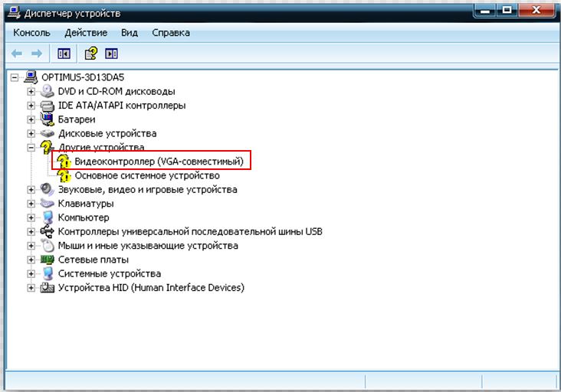The height and width of the screenshot is (392, 561).
Task: Open the Вид menu
Action: [x=130, y=33]
